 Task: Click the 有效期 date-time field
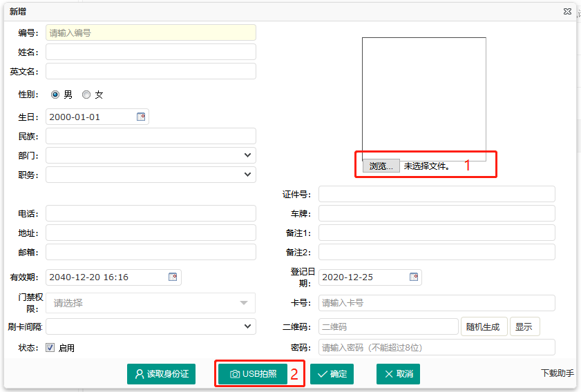113,277
